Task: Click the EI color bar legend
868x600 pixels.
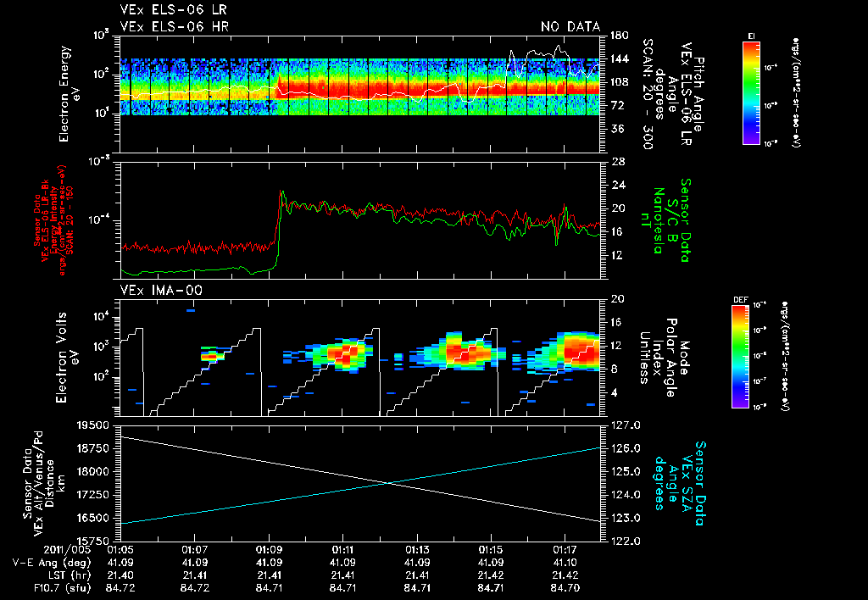Action: pos(751,93)
